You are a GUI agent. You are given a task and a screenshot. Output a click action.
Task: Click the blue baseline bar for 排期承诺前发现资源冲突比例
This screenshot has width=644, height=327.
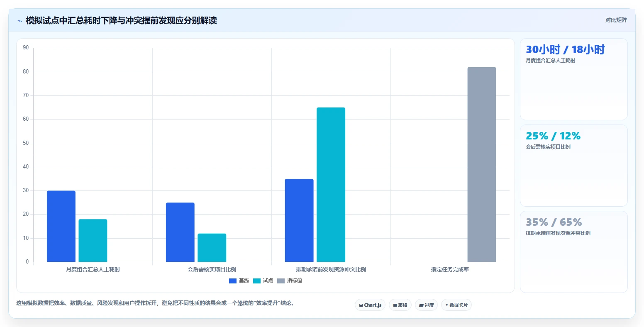[x=299, y=220]
